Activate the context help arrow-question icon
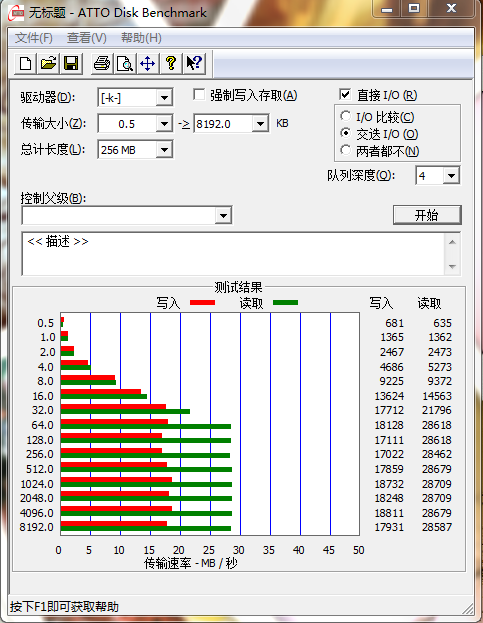Viewport: 483px width, 623px height. click(194, 64)
